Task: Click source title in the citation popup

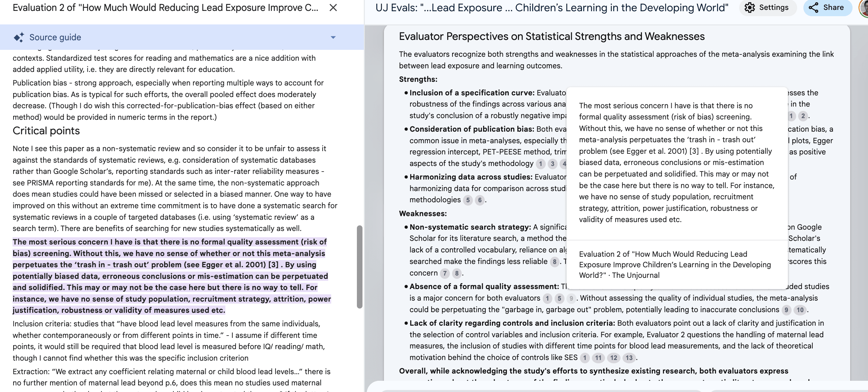Action: pyautogui.click(x=675, y=265)
